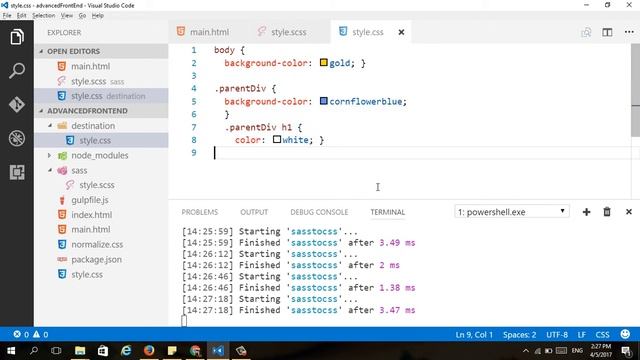
Task: Collapse the destination folder
Action: click(x=50, y=126)
